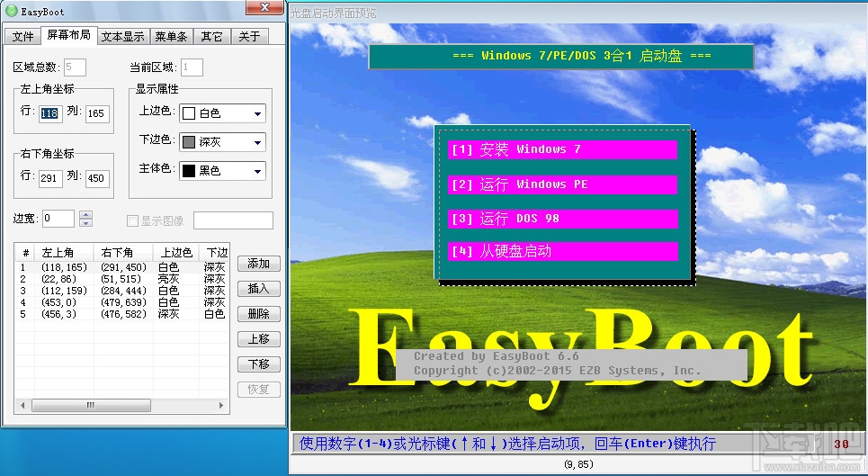Open the 文本显示 tab
The width and height of the screenshot is (868, 476).
[123, 36]
